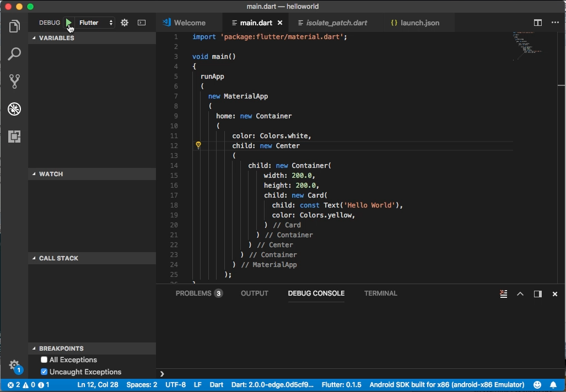Screen dimensions: 566x392
Task: Click the code minimap
Action: 528,46
